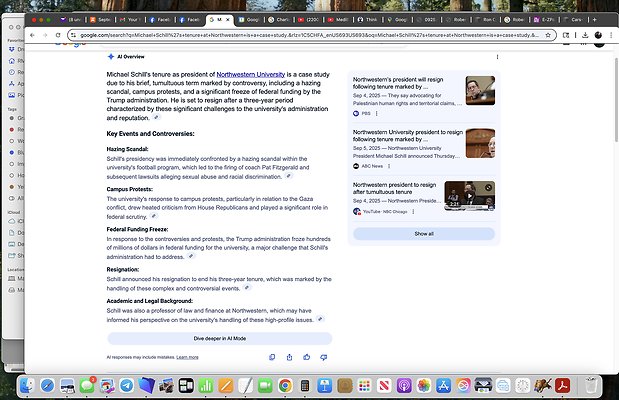Click Dive deeper in AI Mode button
The image size is (619, 400).
pyautogui.click(x=219, y=338)
